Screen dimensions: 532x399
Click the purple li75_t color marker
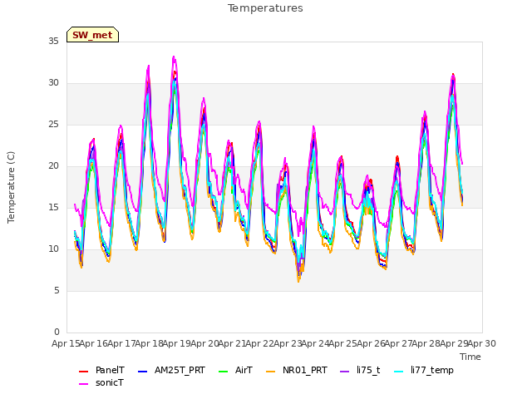point(344,372)
